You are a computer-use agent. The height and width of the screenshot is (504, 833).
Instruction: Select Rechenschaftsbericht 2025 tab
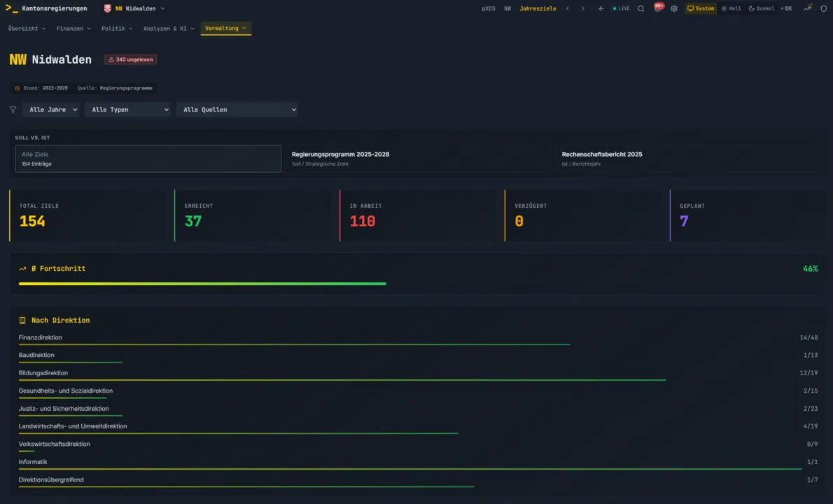[x=689, y=159]
